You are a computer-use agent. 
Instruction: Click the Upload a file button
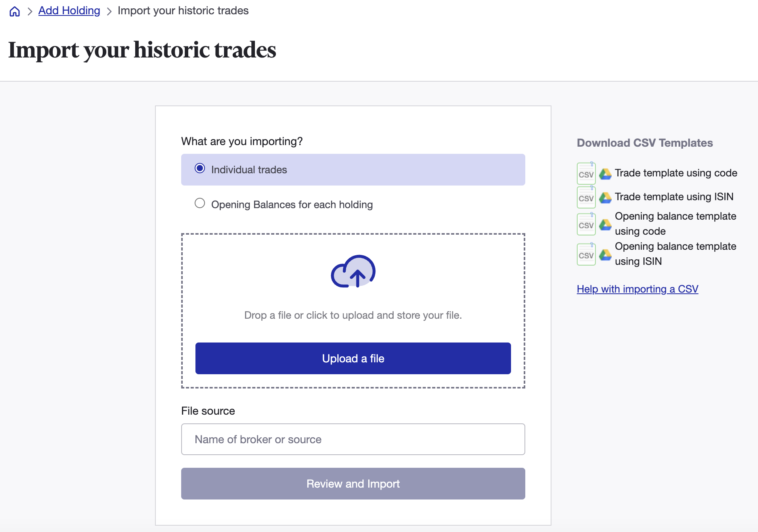(353, 358)
